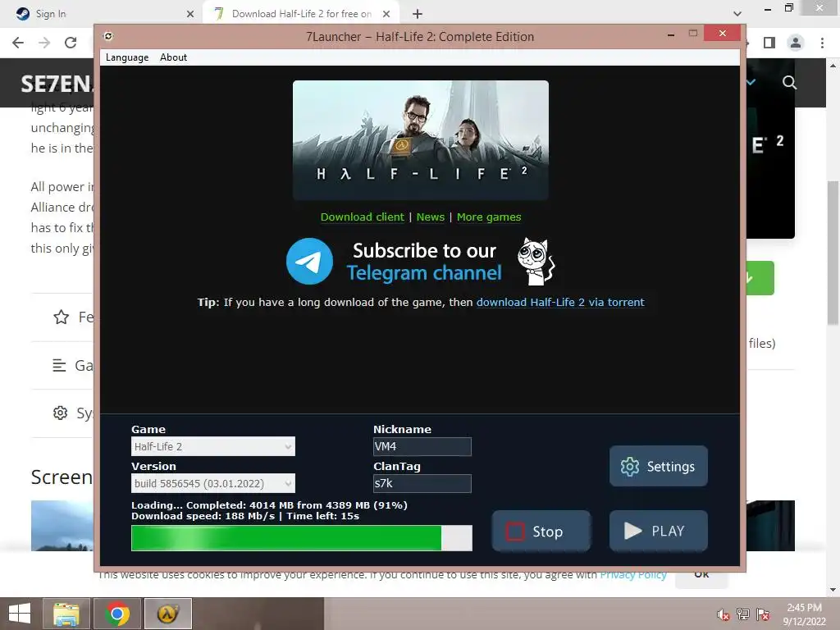
Task: Close the Sign In tab
Action: (190, 14)
